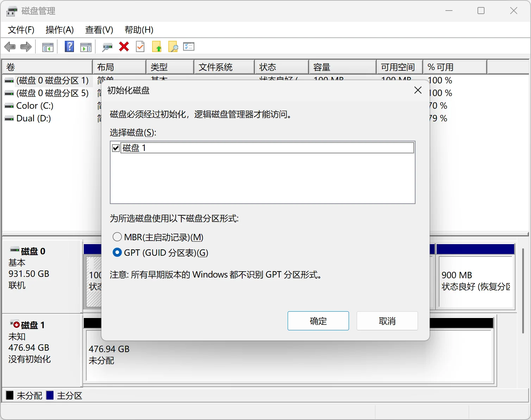
Task: Select the 900 MB recovery partition block
Action: 475,281
